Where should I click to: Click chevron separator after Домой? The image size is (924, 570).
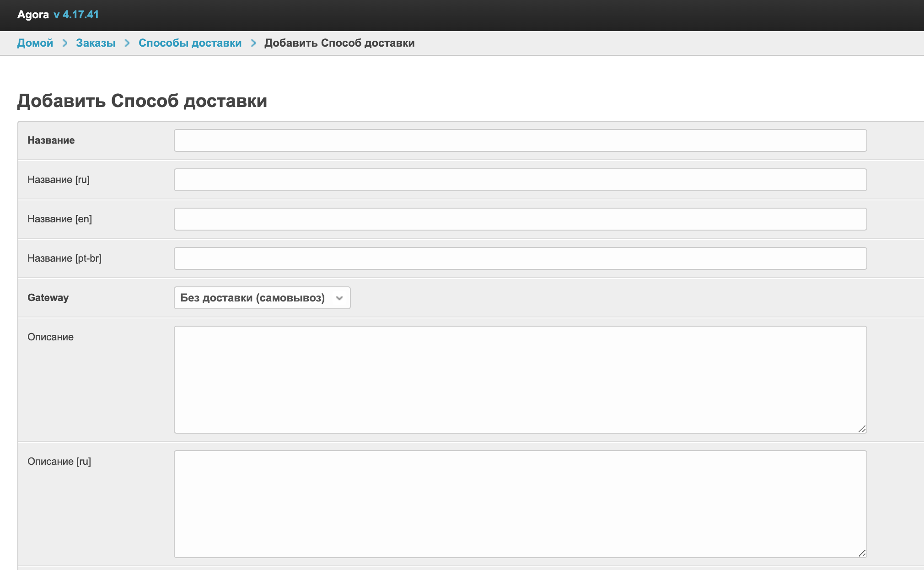click(x=65, y=43)
